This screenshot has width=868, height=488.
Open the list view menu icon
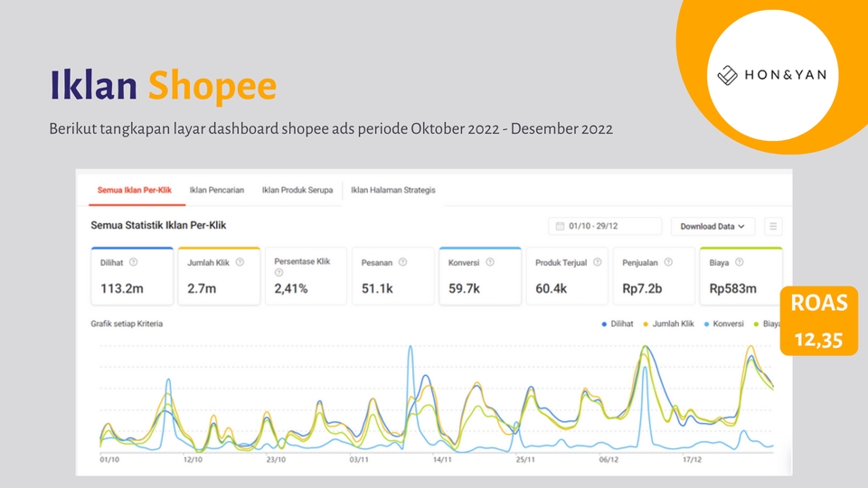point(773,226)
